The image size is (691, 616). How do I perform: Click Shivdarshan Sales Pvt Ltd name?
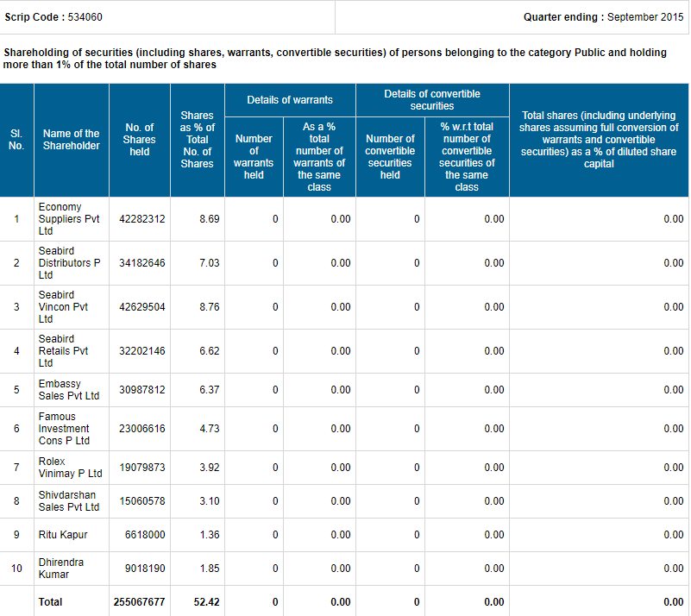[x=69, y=501]
